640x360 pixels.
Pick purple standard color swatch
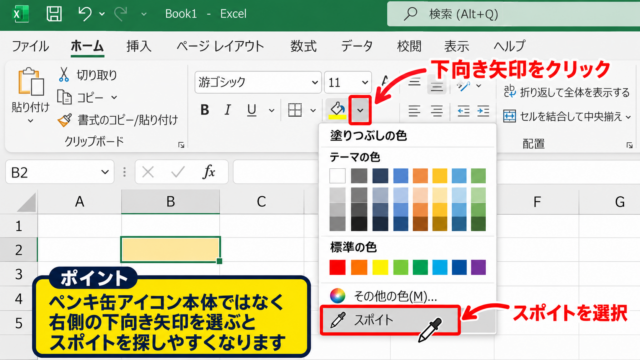[x=478, y=267]
